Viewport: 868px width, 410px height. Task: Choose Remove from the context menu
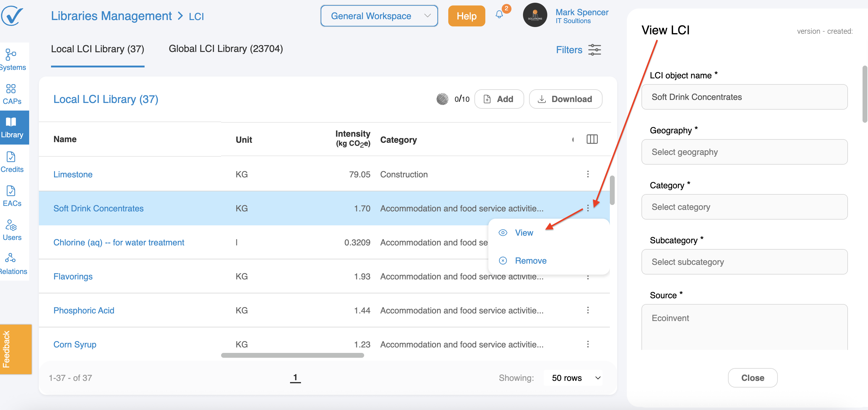click(x=530, y=261)
